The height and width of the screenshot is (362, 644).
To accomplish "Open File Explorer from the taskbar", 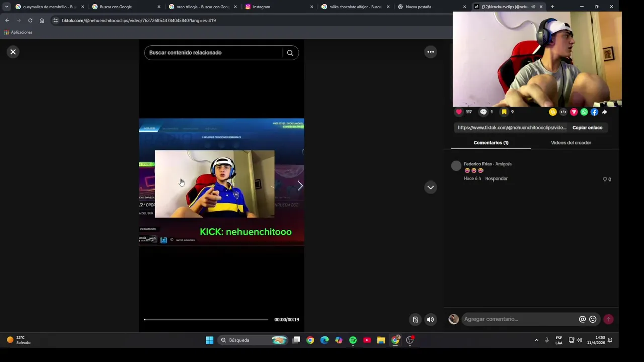I will coord(381,340).
